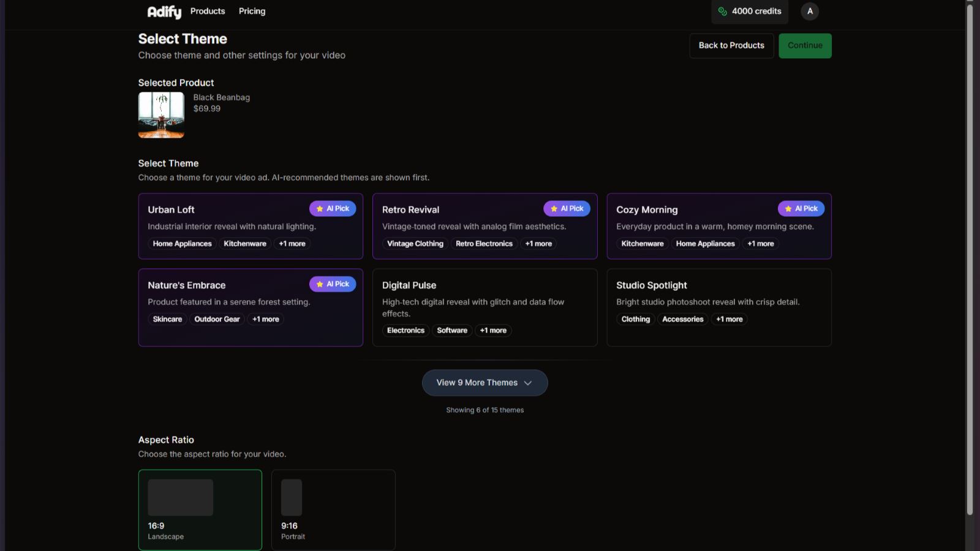Open the user avatar menu
Viewport: 980px width, 551px height.
[x=810, y=11]
